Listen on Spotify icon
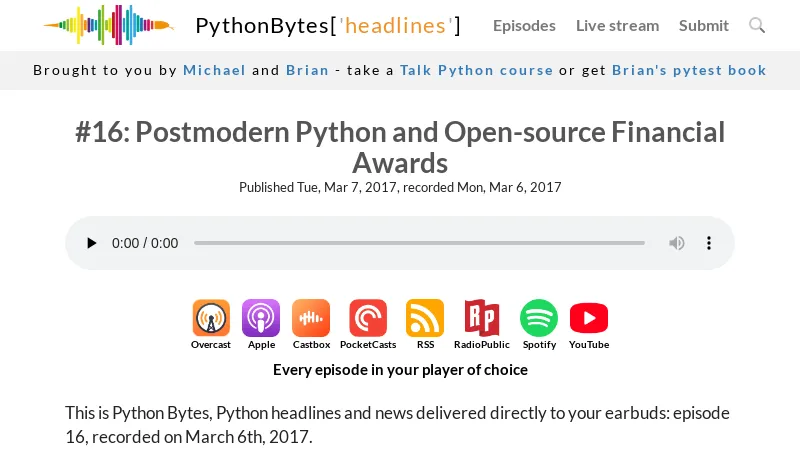Screen dimensions: 800x450 point(539,319)
